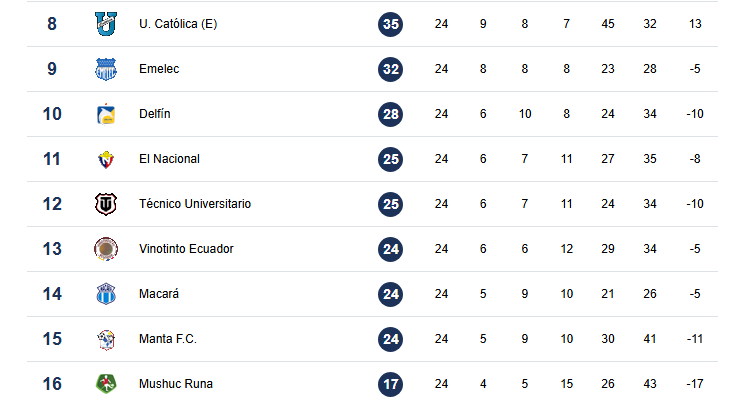Click the Mushuc Runa team name
730x412 pixels.
click(x=176, y=384)
